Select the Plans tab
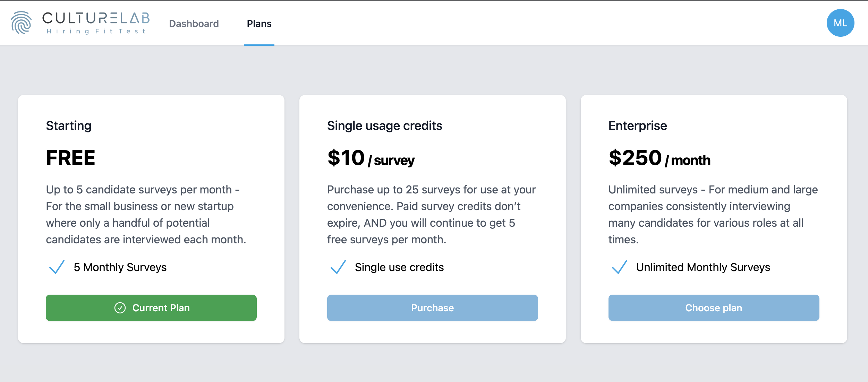This screenshot has height=382, width=868. point(259,24)
